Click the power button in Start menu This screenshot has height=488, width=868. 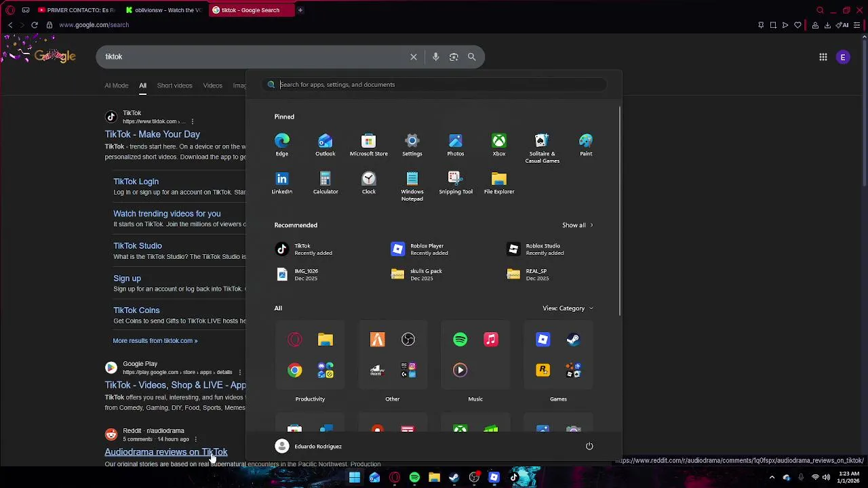click(x=589, y=446)
